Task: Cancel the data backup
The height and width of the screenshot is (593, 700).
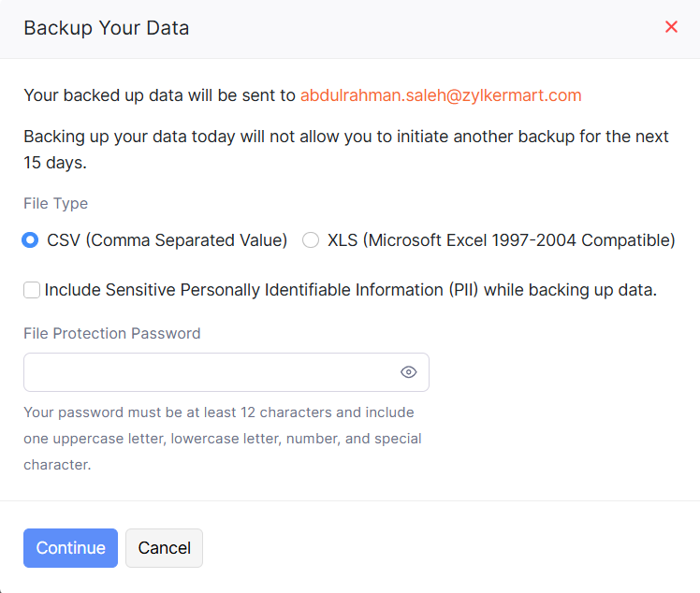Action: [x=164, y=548]
